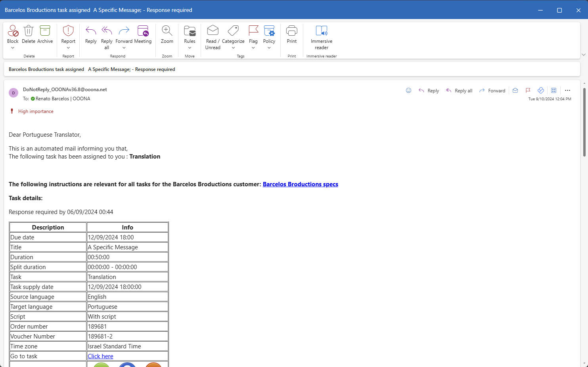Click the Reply all ribbon icon
Screen dimensions: 588x367
(107, 31)
